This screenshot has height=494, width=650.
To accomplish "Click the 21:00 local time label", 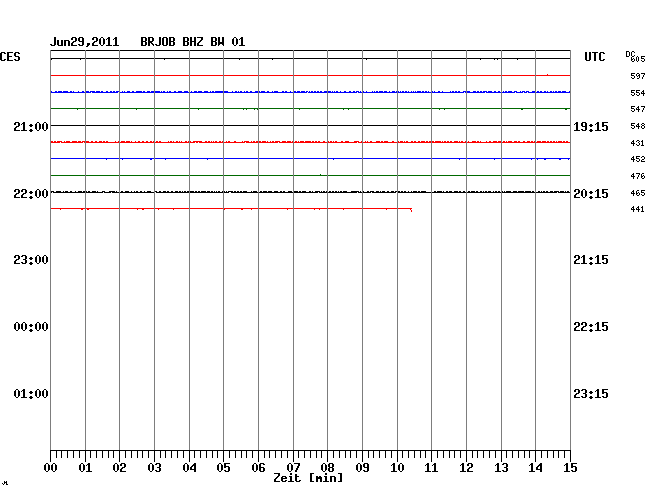I will 31,126.
